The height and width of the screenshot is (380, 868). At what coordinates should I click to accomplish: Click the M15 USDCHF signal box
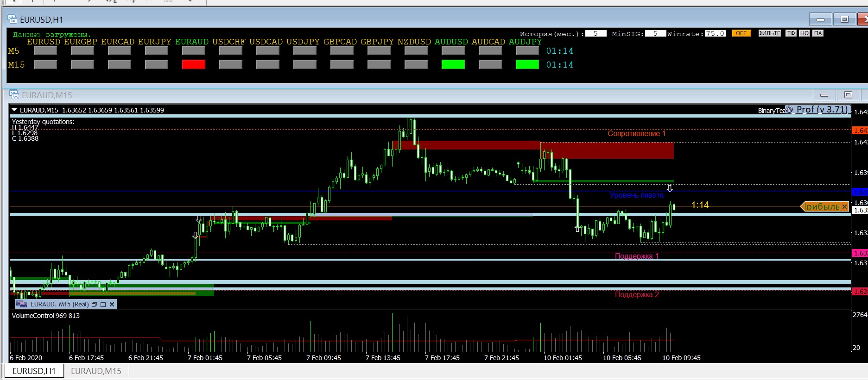(231, 64)
